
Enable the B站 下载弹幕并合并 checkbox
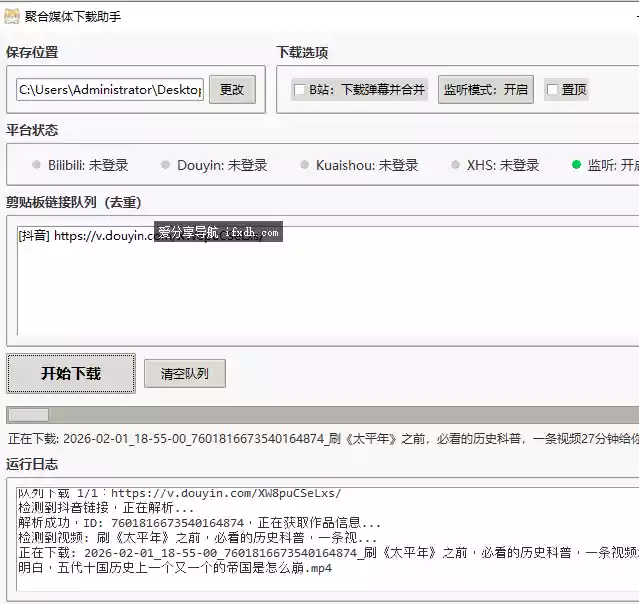point(299,90)
